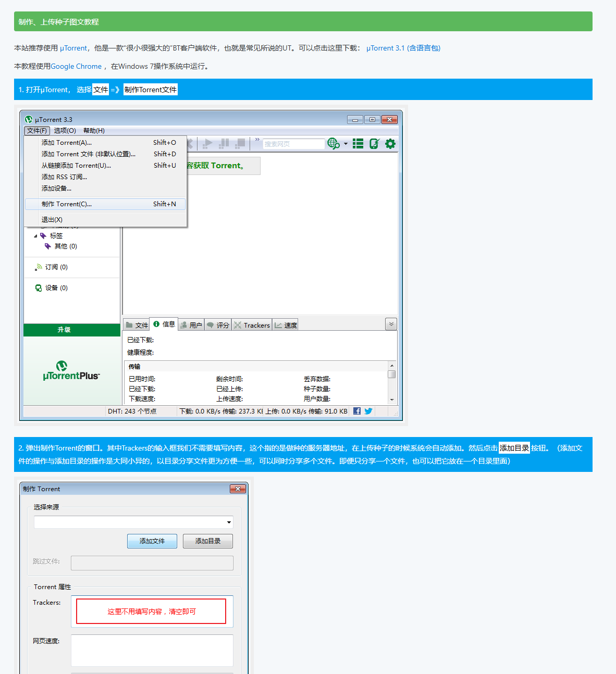Open the 文件(F) menu

[x=37, y=131]
